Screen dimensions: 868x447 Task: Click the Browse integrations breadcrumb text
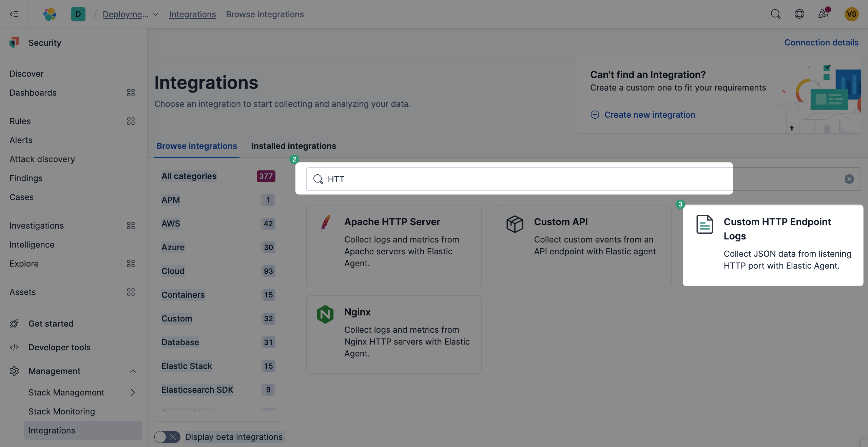[x=265, y=14]
